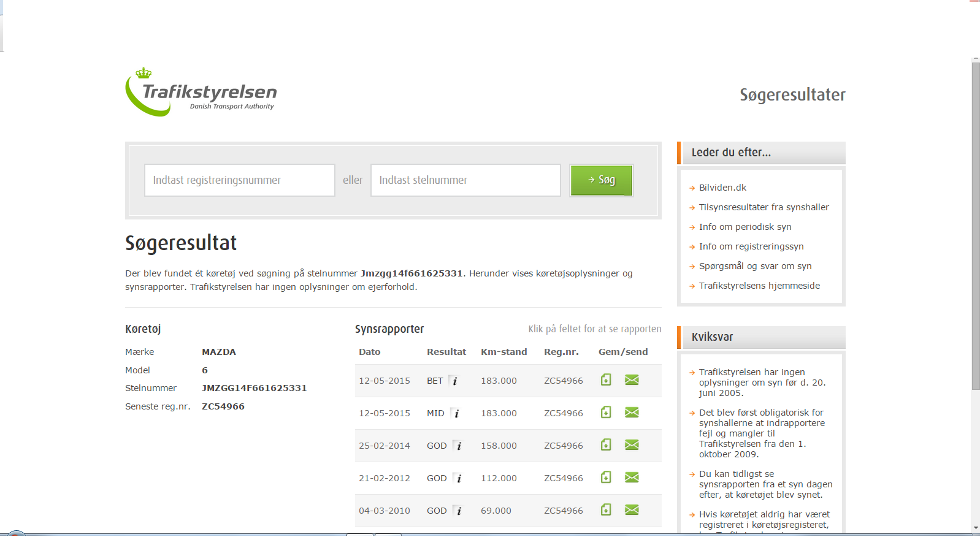Screen dimensions: 980x537
Task: Email the 25-02-2014 inspection report
Action: click(x=632, y=445)
